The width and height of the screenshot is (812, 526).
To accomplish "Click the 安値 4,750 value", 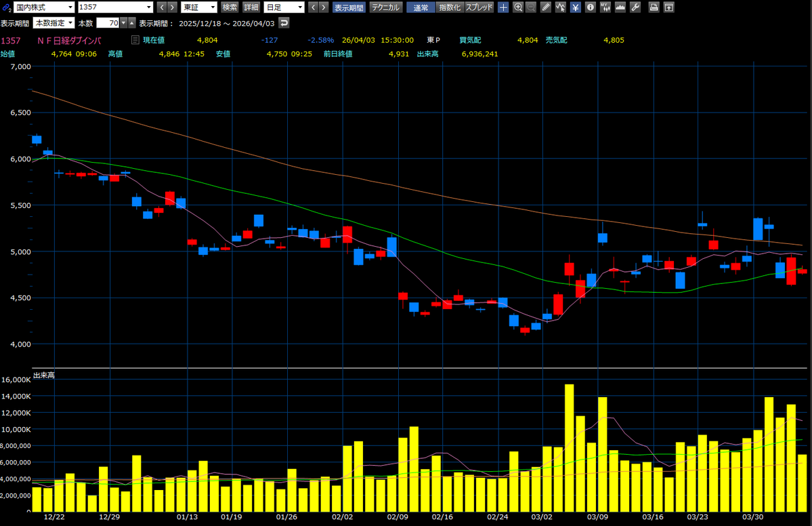I will pos(277,54).
